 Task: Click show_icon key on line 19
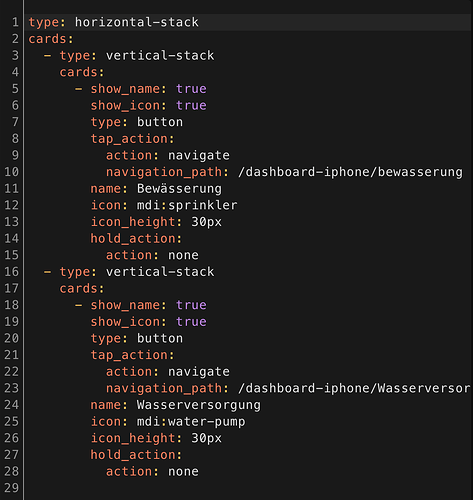tap(125, 322)
